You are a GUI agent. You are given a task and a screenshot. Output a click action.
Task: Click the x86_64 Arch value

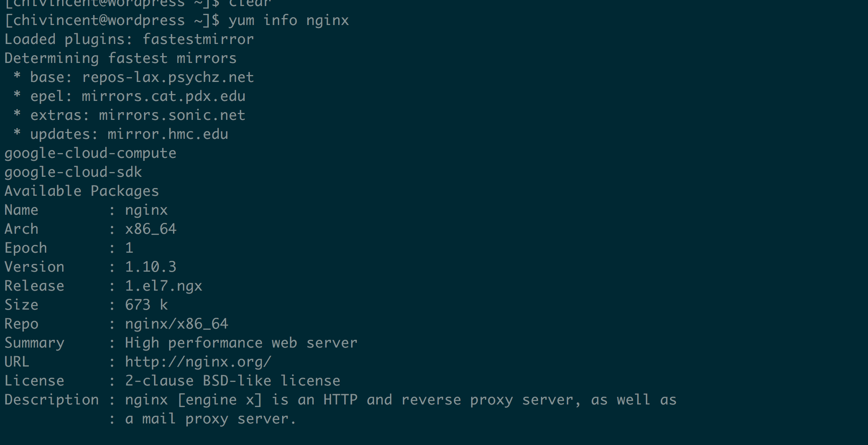click(151, 229)
